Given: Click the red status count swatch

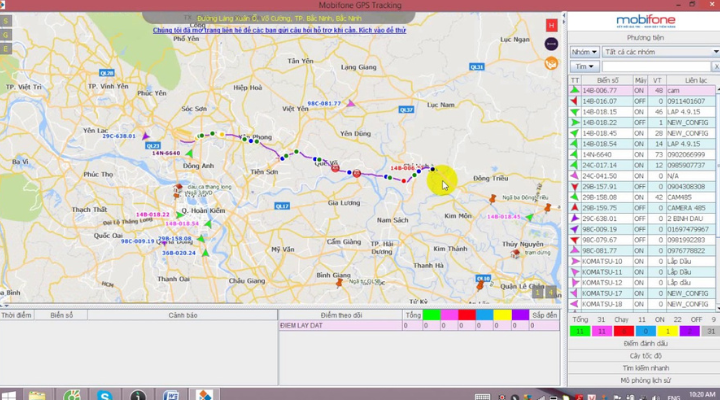Looking at the screenshot, I should tap(624, 331).
